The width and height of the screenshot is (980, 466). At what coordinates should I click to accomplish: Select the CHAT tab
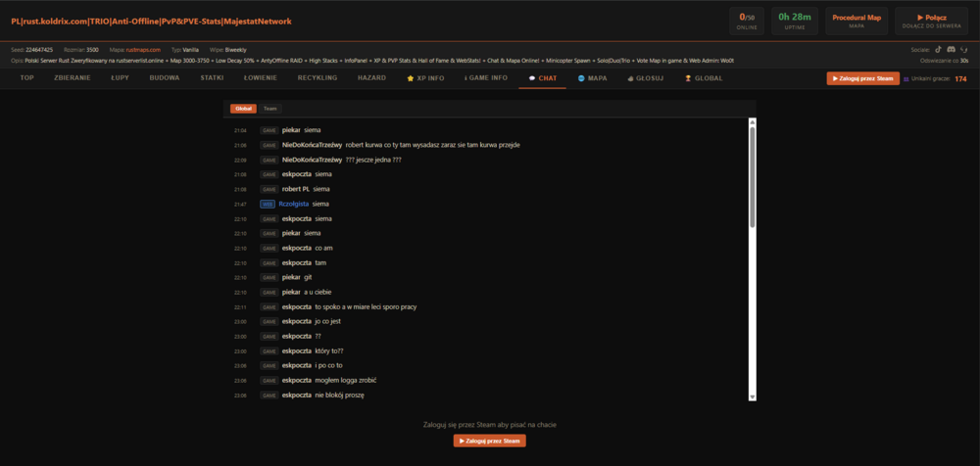pyautogui.click(x=543, y=78)
